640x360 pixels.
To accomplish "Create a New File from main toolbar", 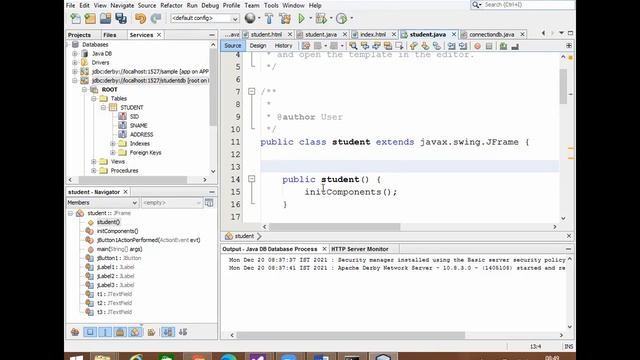I will pos(76,18).
